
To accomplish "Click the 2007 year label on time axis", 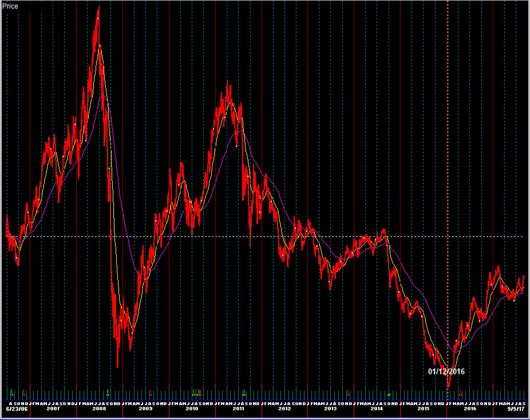I will tap(53, 409).
